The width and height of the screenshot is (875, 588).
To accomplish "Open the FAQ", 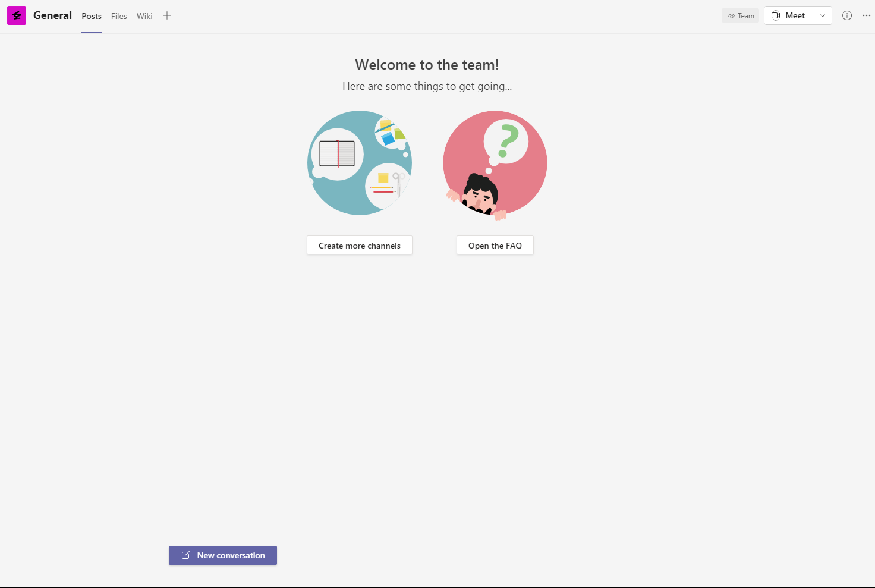I will (495, 245).
